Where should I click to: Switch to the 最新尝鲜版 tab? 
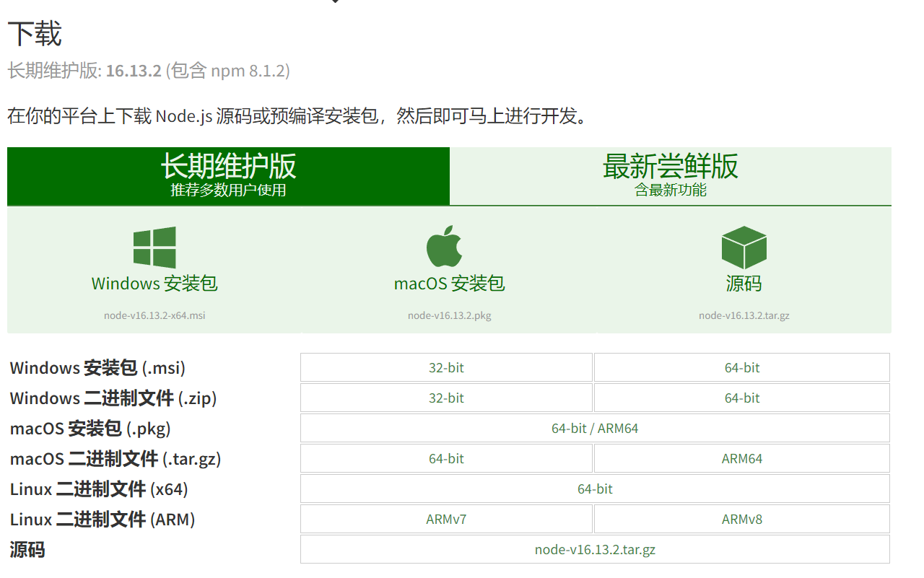click(671, 176)
